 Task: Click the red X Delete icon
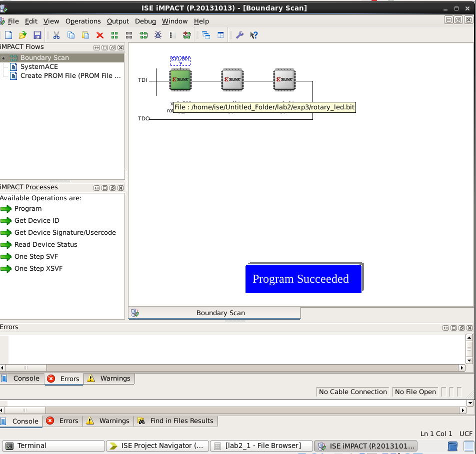tap(100, 35)
